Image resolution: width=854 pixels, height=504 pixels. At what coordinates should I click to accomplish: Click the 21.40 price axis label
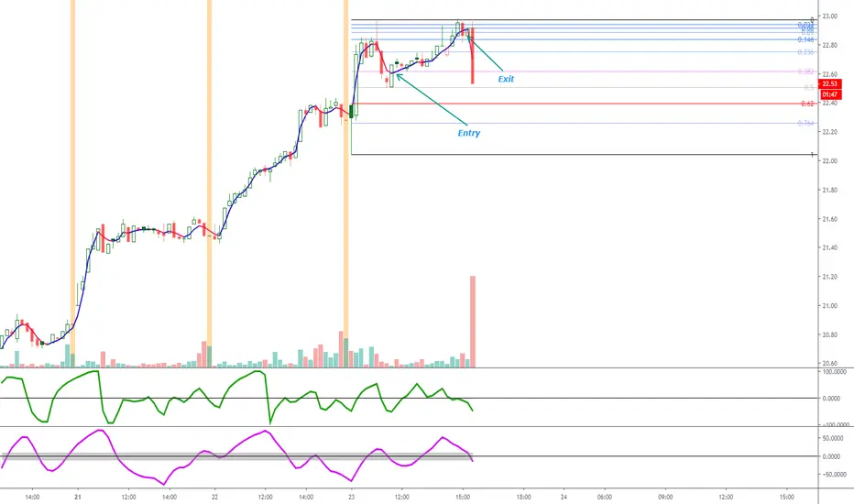coord(830,248)
